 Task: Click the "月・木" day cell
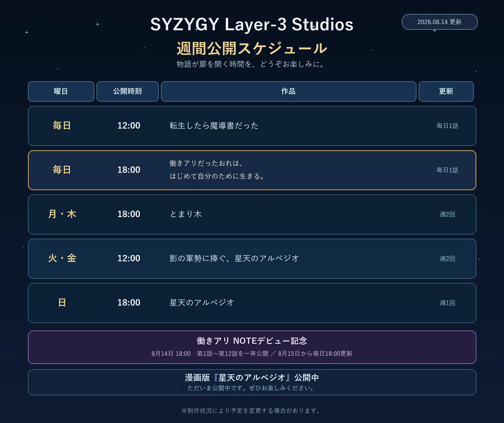(62, 214)
